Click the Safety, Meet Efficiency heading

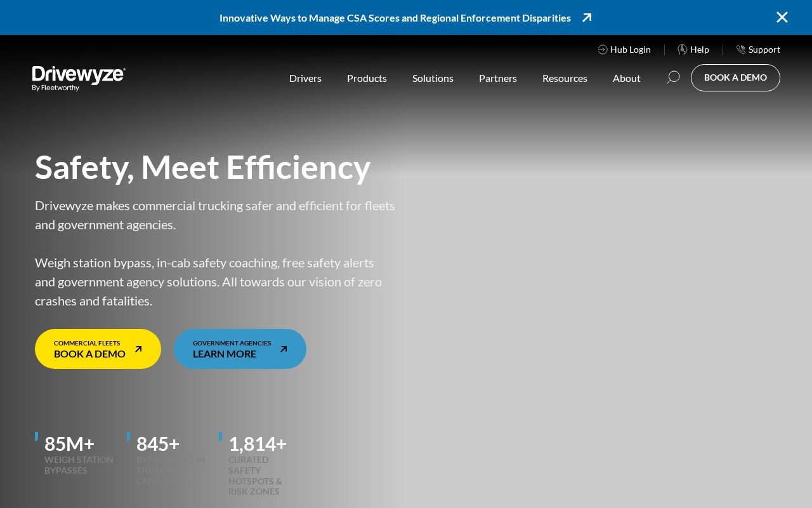[203, 167]
